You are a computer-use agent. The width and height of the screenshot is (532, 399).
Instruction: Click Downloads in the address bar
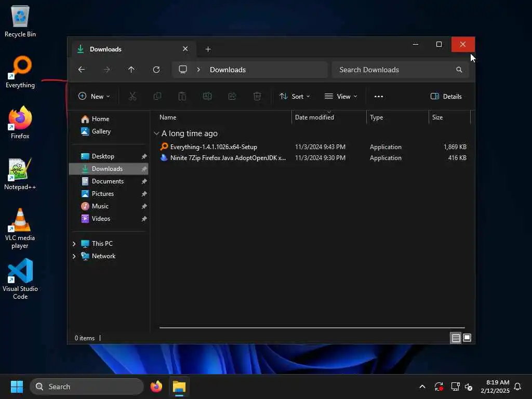coord(228,70)
